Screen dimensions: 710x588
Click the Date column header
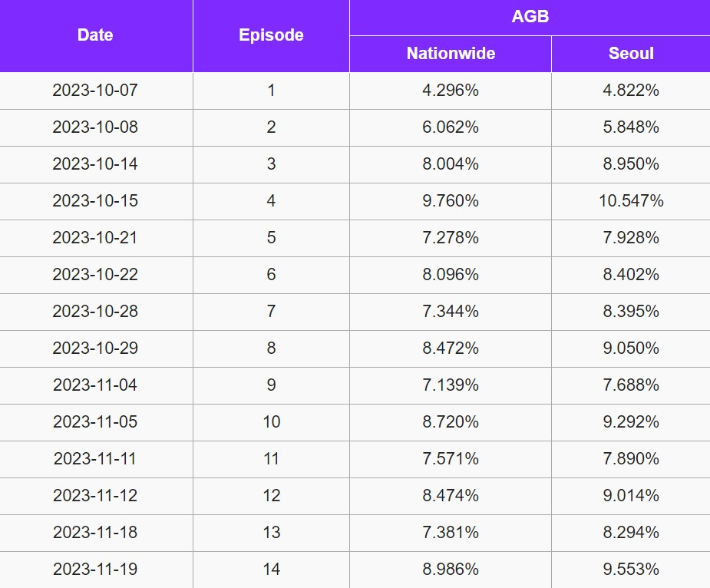(x=95, y=35)
